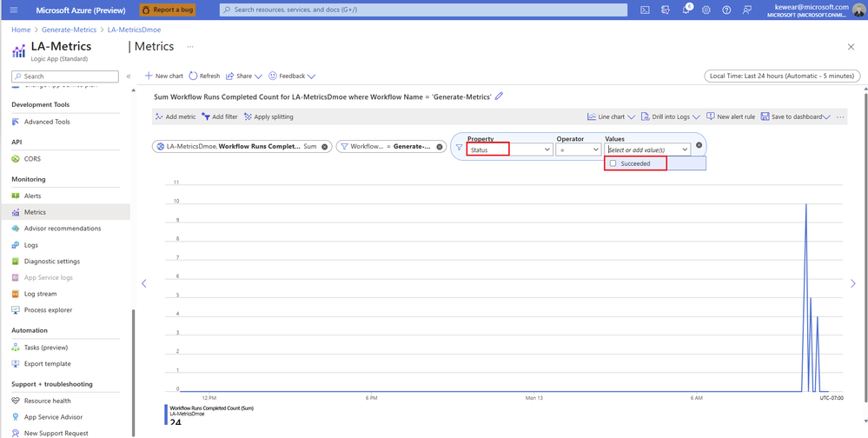Open portal settings gear
Image resolution: width=868 pixels, height=438 pixels.
(706, 10)
